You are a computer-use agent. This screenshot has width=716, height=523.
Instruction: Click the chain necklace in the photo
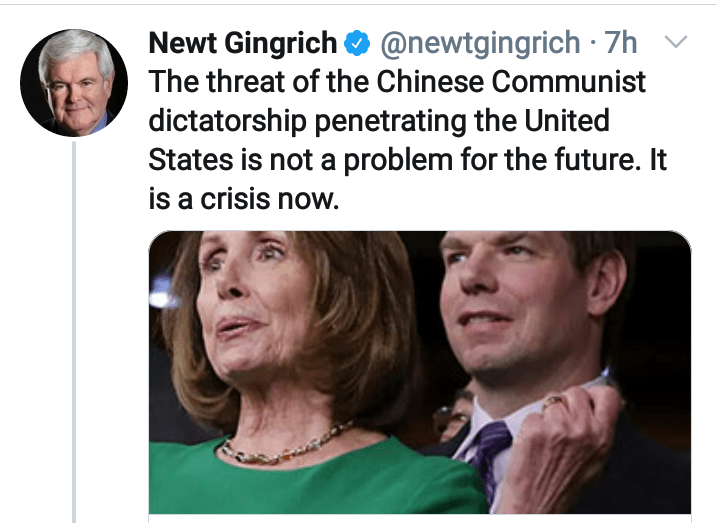tap(286, 444)
